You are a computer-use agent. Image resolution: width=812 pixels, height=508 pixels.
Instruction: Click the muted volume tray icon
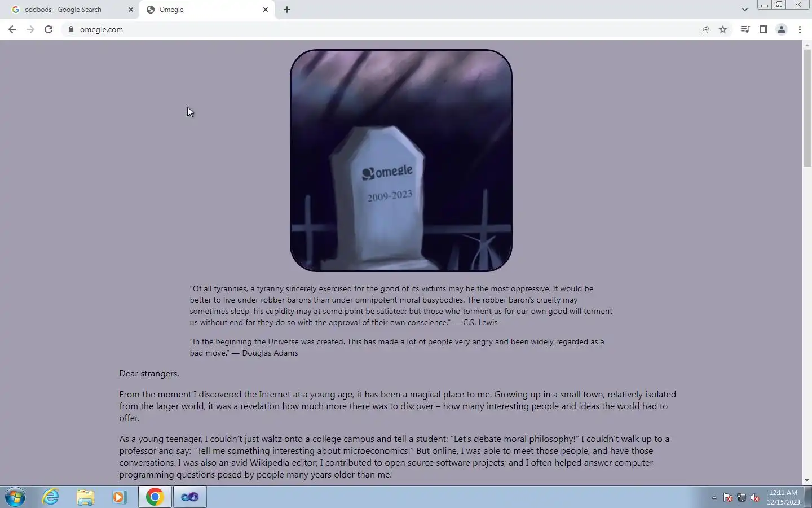click(x=756, y=498)
